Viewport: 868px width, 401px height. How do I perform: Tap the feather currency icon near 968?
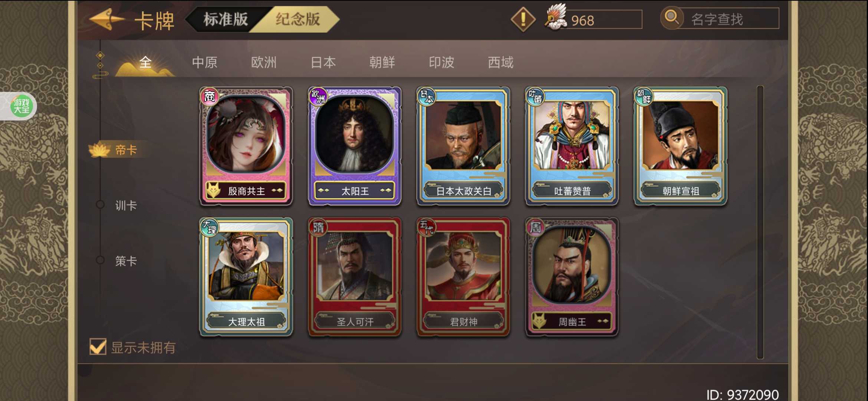pos(556,17)
